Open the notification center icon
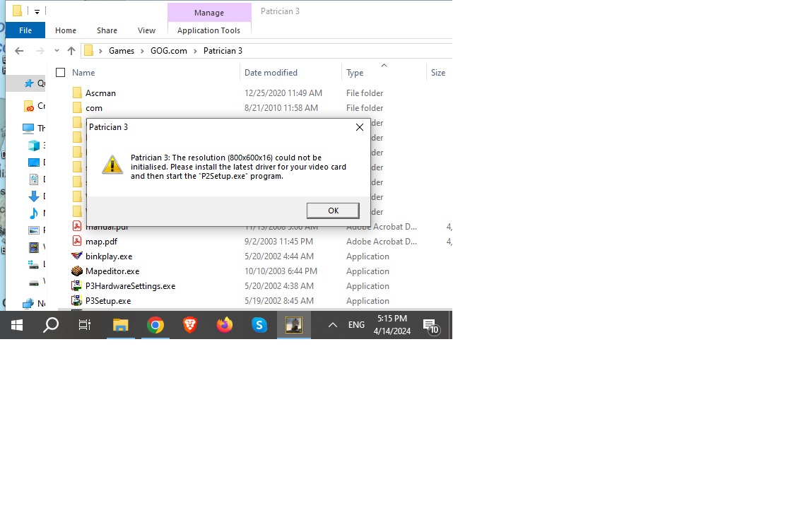800x532 pixels. coord(430,326)
